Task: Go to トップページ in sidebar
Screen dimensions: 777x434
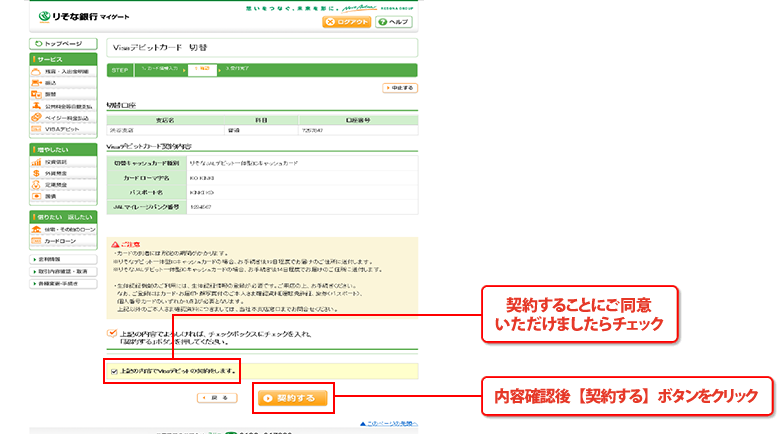Action: [63, 44]
